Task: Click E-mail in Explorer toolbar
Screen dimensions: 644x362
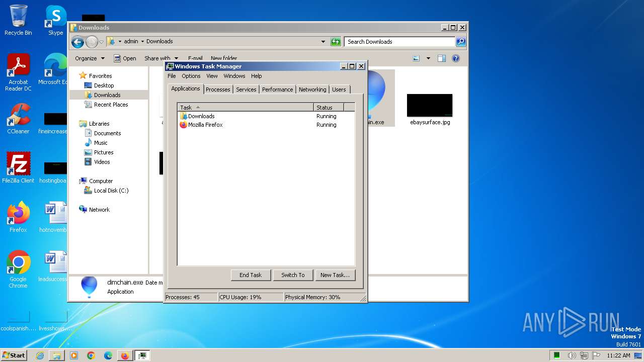Action: click(x=195, y=58)
